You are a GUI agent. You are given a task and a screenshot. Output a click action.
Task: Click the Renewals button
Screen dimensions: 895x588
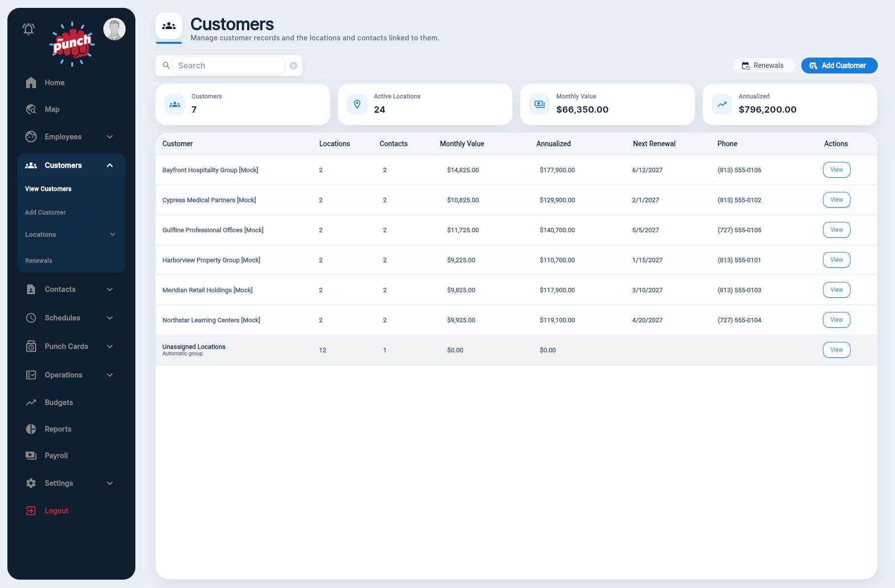764,65
